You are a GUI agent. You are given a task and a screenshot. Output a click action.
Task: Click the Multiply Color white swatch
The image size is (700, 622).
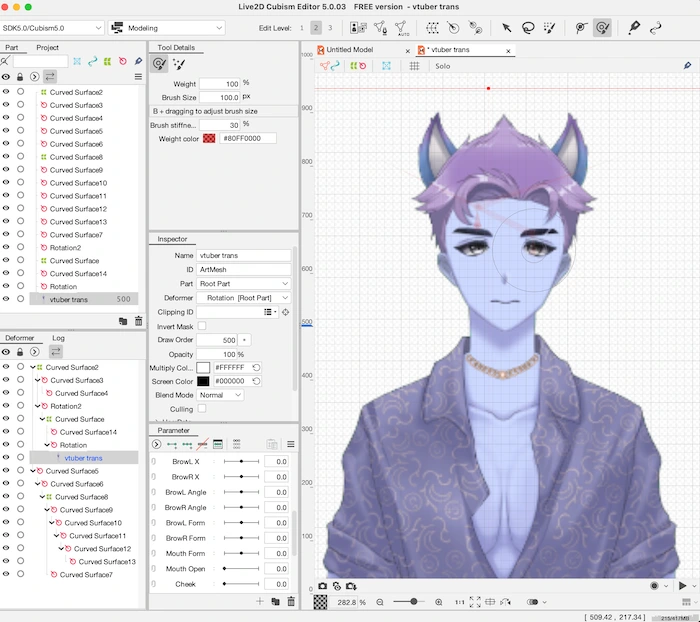[x=203, y=367]
